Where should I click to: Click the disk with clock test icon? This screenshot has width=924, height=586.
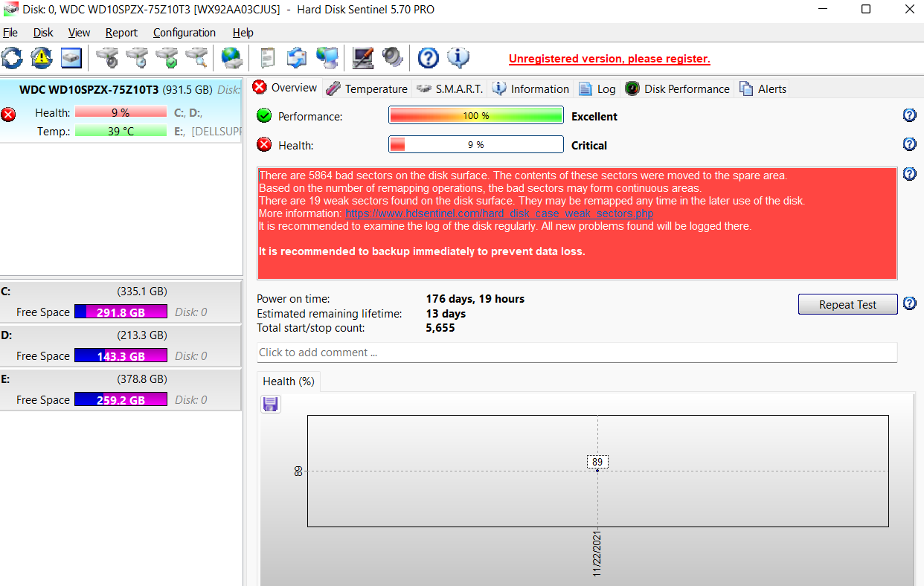click(137, 57)
